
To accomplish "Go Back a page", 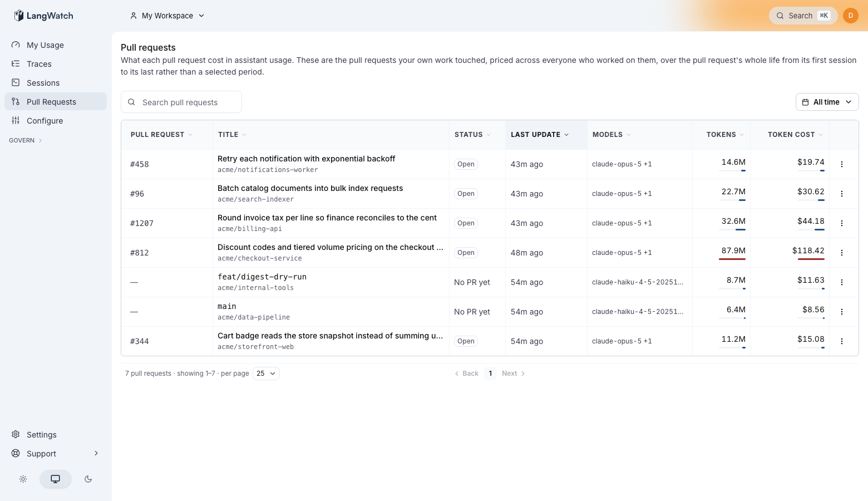I will tap(467, 374).
